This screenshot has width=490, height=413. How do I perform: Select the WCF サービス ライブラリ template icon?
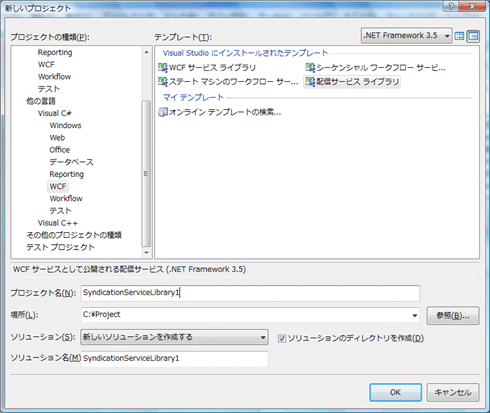point(163,68)
